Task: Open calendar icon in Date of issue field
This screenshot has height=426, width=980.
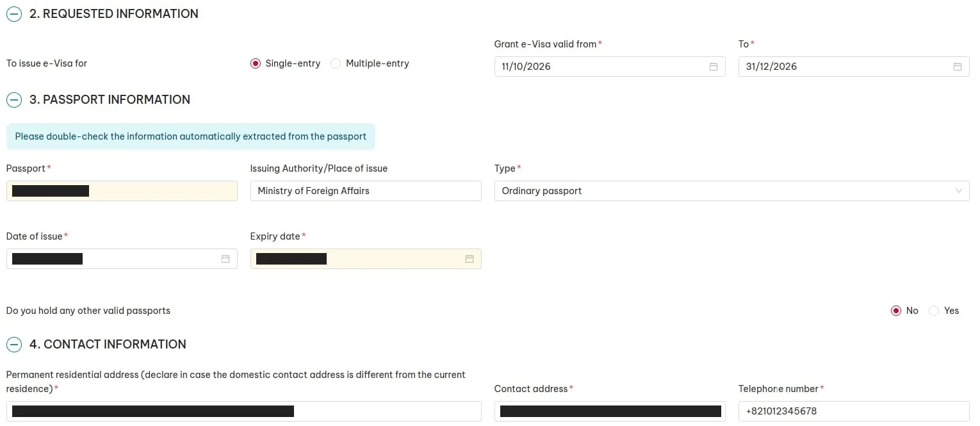Action: tap(225, 259)
